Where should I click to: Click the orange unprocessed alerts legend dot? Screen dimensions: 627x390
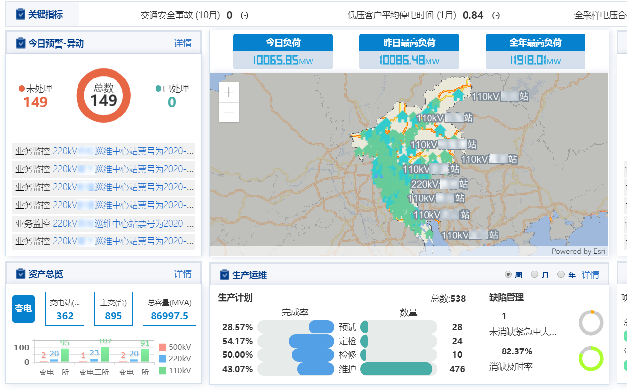[22, 88]
